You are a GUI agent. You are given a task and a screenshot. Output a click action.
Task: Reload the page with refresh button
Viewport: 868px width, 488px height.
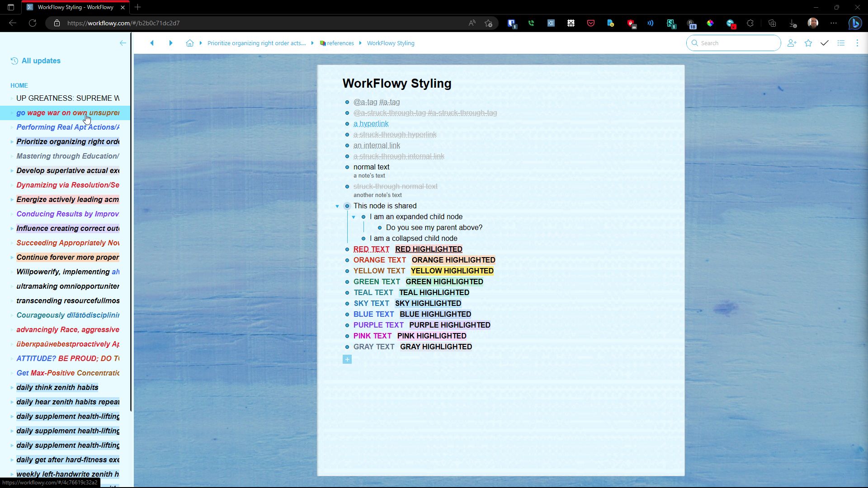[33, 23]
